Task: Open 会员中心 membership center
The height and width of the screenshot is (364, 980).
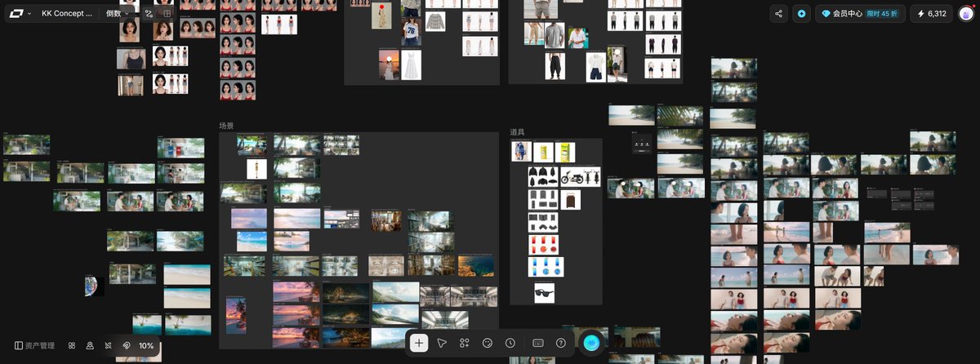Action: tap(859, 13)
